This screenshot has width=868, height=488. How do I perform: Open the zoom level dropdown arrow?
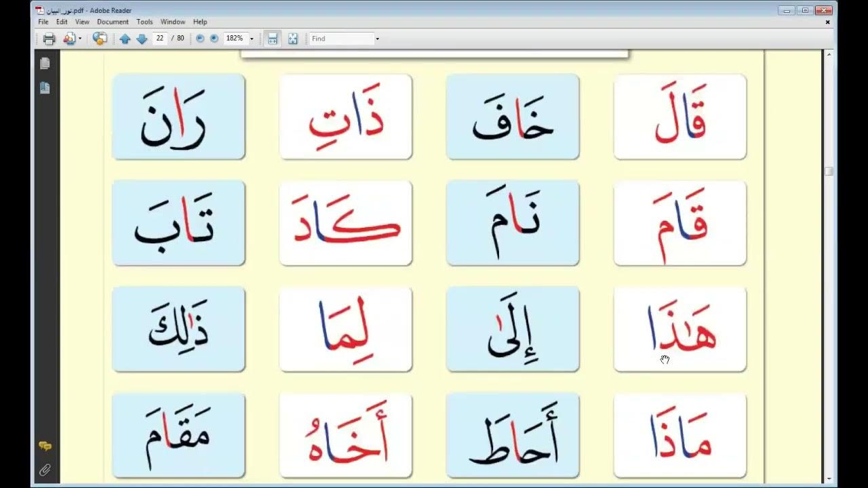coord(252,39)
